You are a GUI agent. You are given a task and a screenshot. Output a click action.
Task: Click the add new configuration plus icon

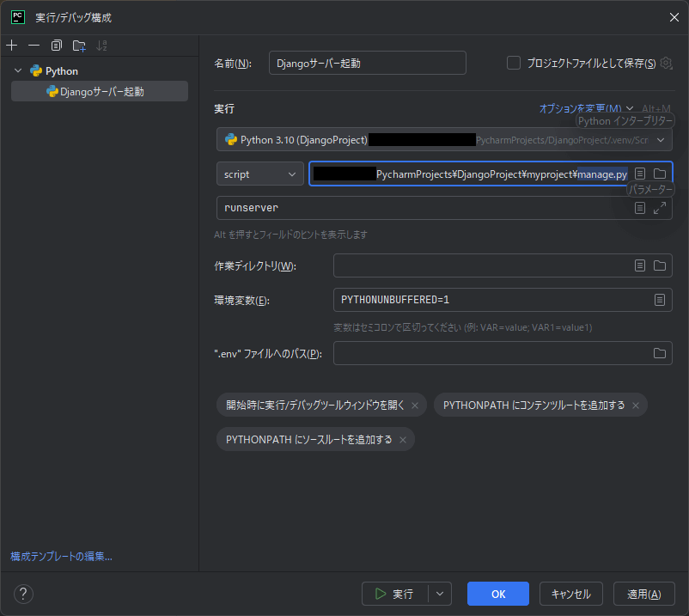[x=12, y=45]
